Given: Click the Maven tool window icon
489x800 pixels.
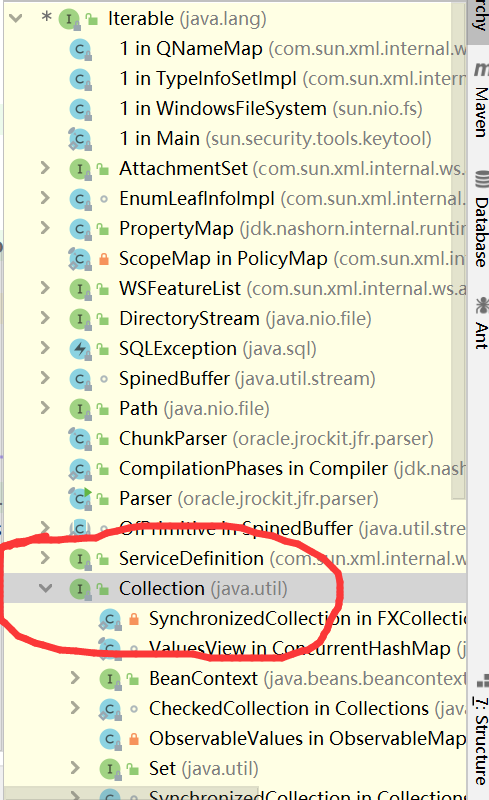Looking at the screenshot, I should click(x=481, y=68).
